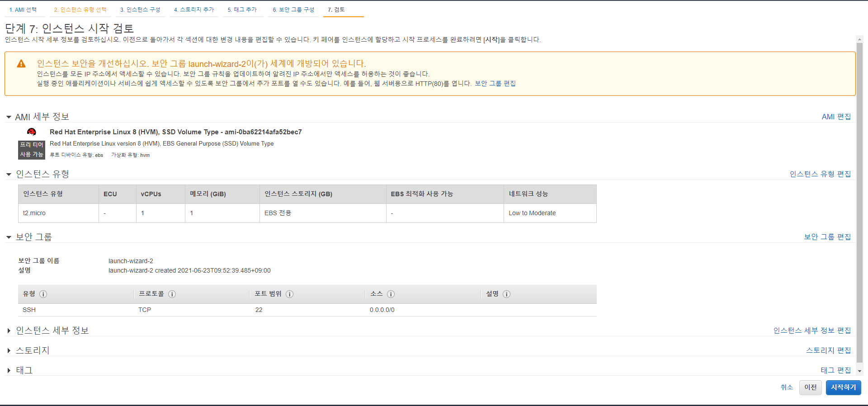
Task: Collapse the 인스턴스 유형 section
Action: [9, 175]
